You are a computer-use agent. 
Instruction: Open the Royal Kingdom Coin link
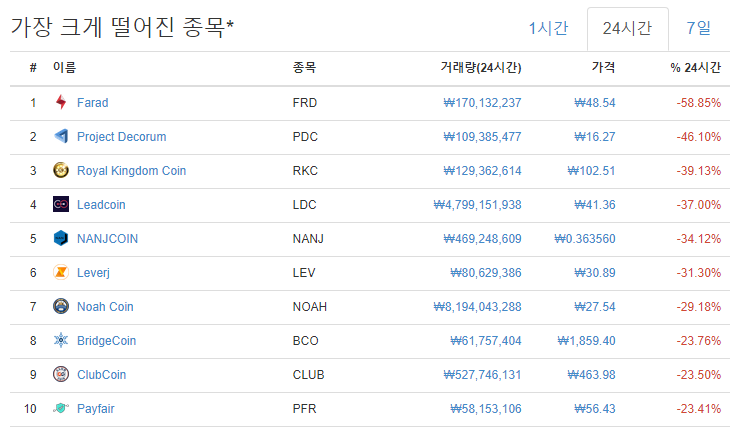[x=131, y=170]
